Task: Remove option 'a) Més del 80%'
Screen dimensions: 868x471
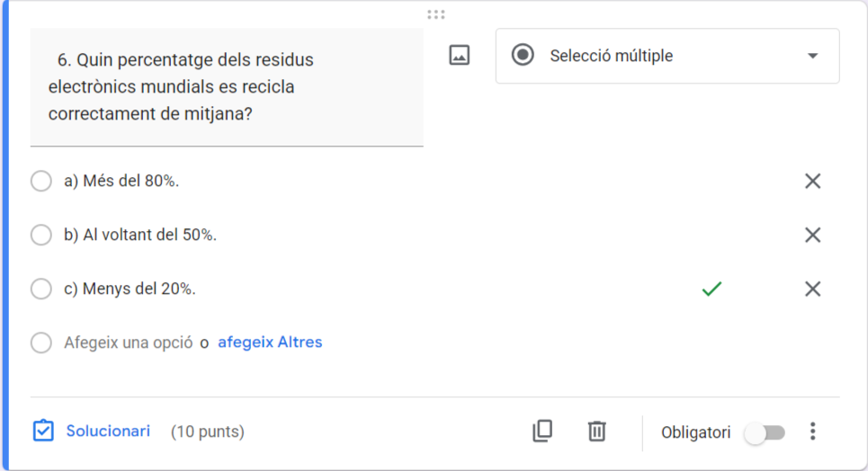Action: [812, 182]
